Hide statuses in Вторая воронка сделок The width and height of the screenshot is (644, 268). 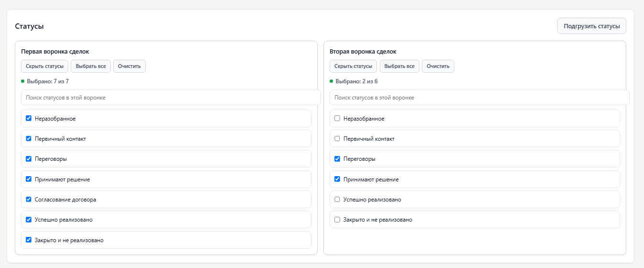coord(353,66)
